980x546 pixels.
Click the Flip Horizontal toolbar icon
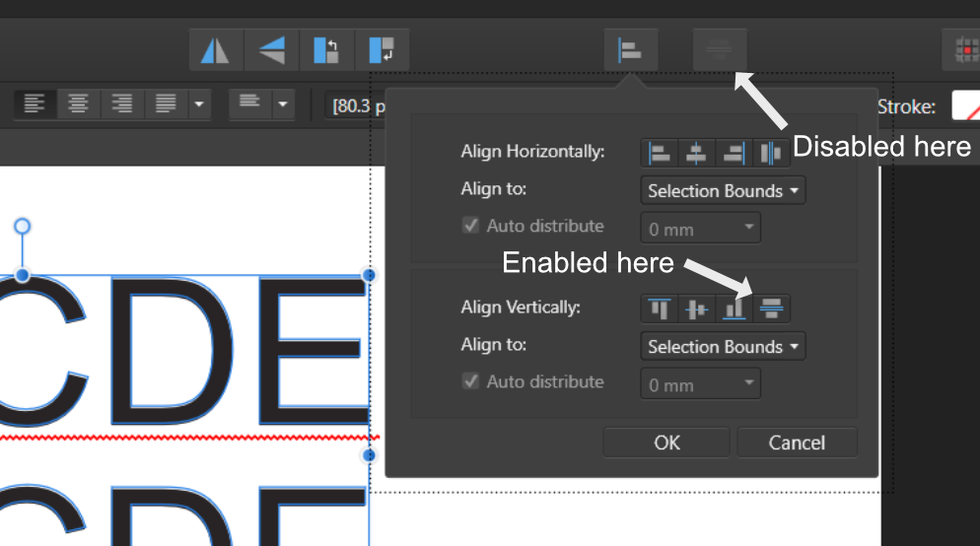[x=216, y=50]
